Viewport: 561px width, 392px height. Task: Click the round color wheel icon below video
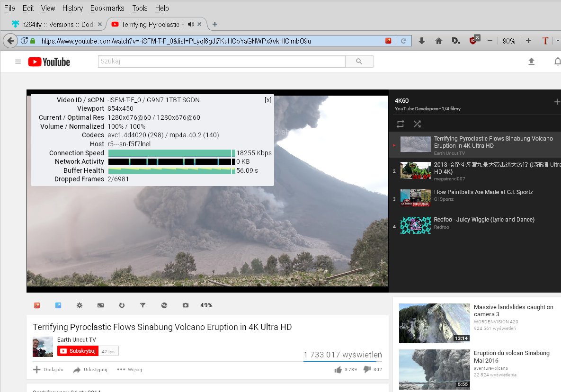164,305
